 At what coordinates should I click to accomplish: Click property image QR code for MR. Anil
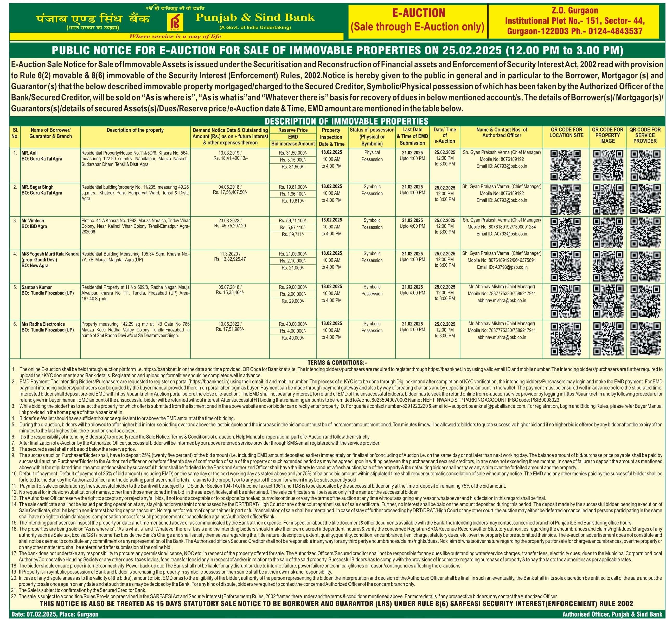pyautogui.click(x=608, y=165)
